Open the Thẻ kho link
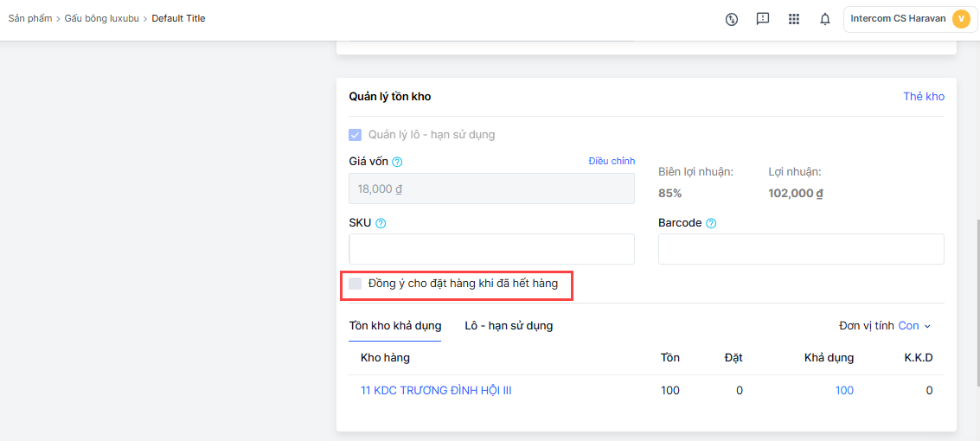980x441 pixels. coord(924,97)
